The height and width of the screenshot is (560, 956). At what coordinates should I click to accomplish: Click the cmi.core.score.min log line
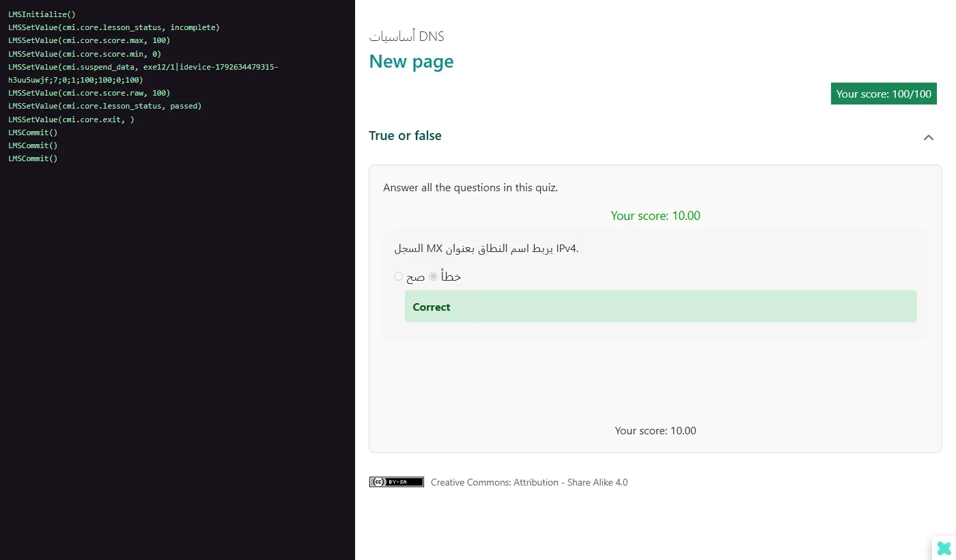(x=85, y=53)
